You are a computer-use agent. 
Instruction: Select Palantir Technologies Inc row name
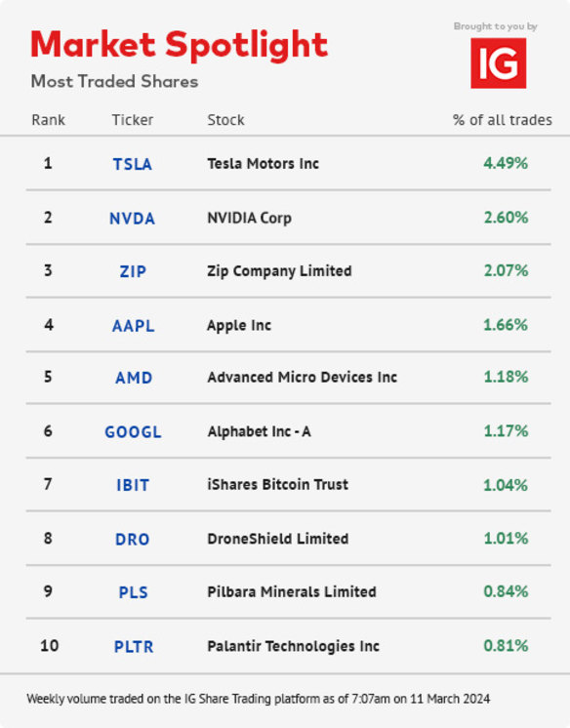pyautogui.click(x=294, y=646)
